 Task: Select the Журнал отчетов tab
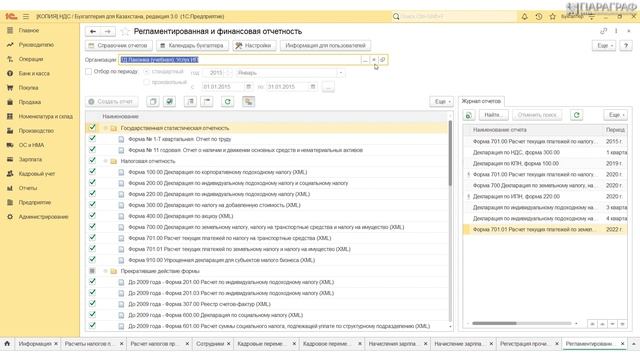point(481,101)
